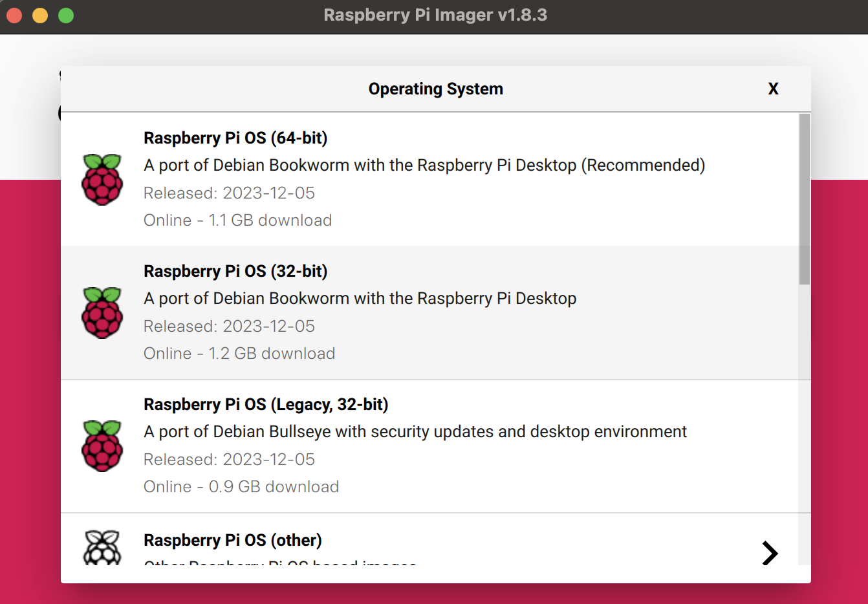Click raspberry icon for Legacy 32-bit OS
Viewport: 868px width, 604px height.
[x=102, y=446]
